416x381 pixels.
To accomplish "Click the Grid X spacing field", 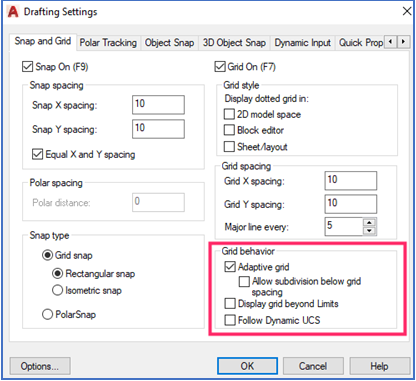I will [x=351, y=181].
